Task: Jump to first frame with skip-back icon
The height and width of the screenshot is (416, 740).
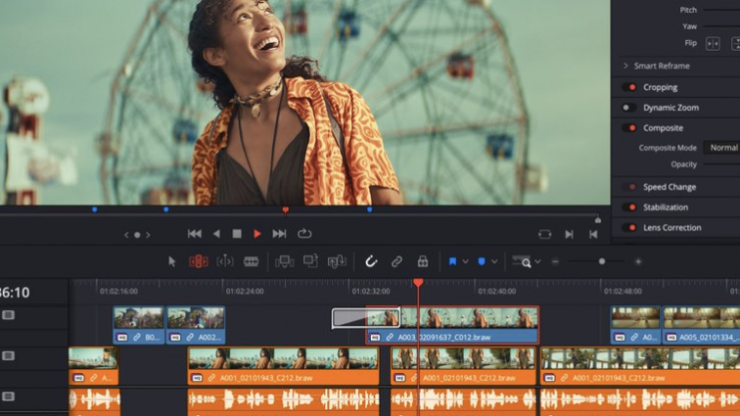Action: [x=194, y=233]
